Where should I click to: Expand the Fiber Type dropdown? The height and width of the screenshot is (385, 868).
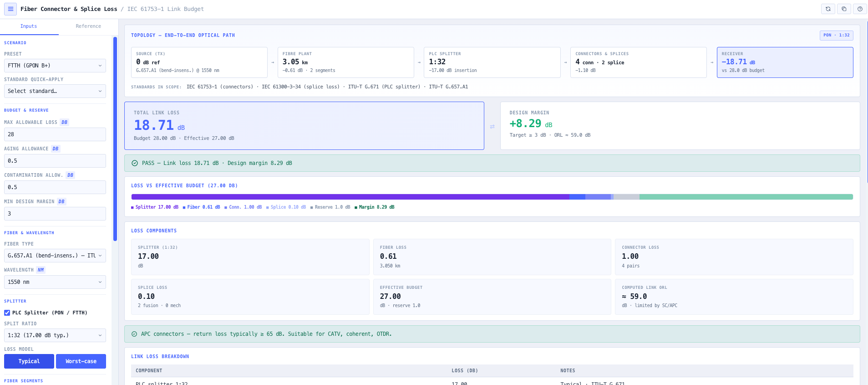55,256
